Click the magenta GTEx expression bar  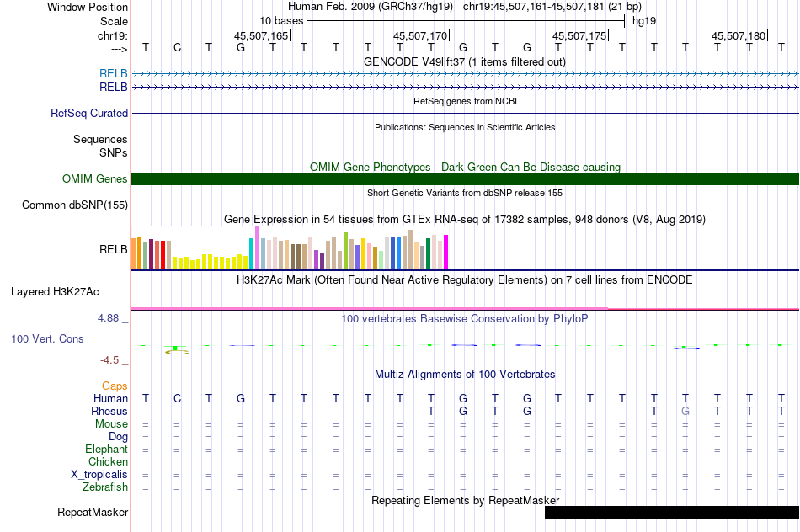445,252
